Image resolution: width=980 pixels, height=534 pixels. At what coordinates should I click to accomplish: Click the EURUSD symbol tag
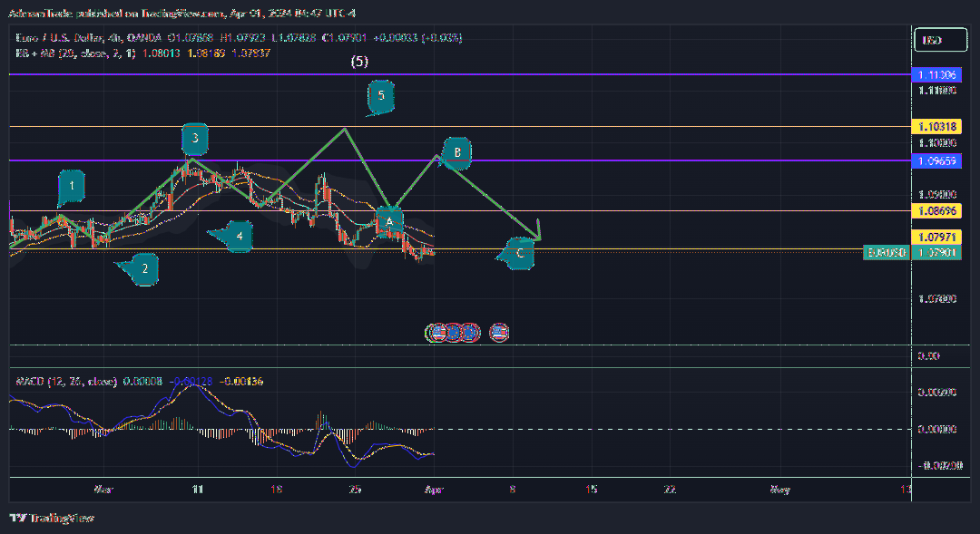[x=887, y=253]
